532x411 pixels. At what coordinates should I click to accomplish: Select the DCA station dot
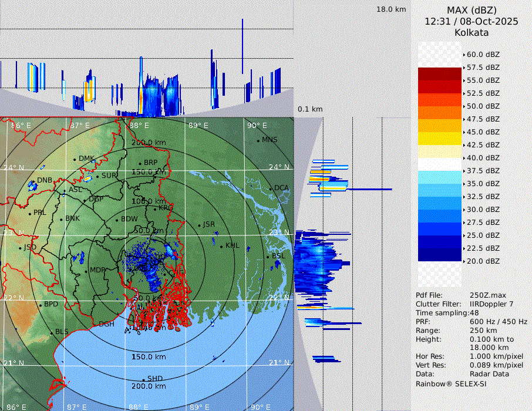(271, 188)
